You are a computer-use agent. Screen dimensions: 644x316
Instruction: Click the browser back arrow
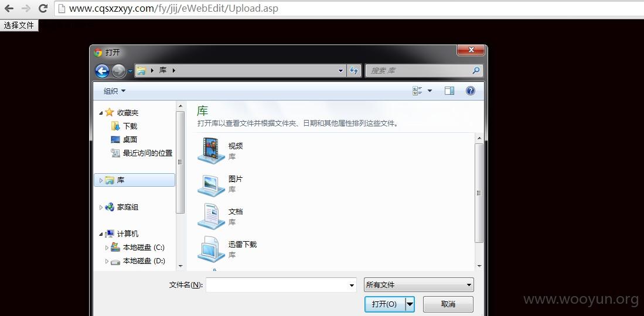point(9,8)
